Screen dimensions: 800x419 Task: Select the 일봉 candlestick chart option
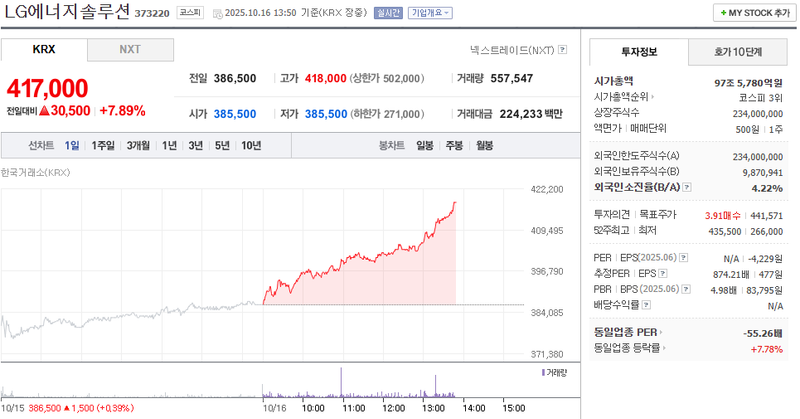tap(425, 146)
